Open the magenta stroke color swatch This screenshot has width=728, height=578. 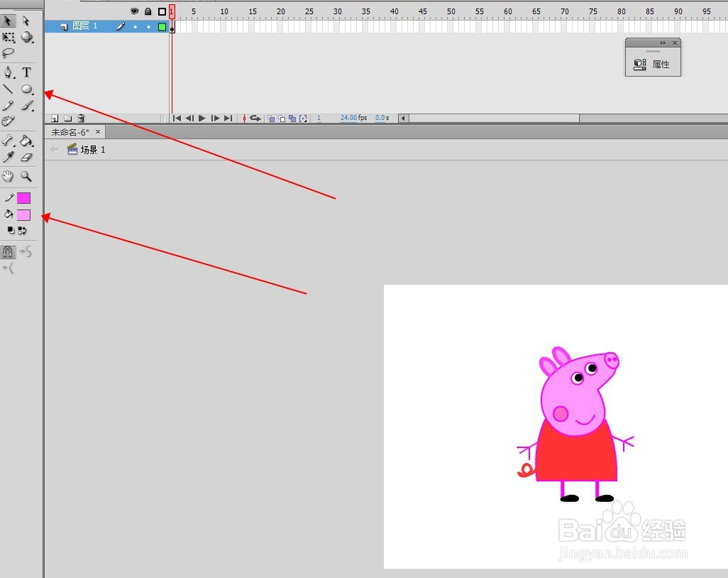pyautogui.click(x=23, y=198)
